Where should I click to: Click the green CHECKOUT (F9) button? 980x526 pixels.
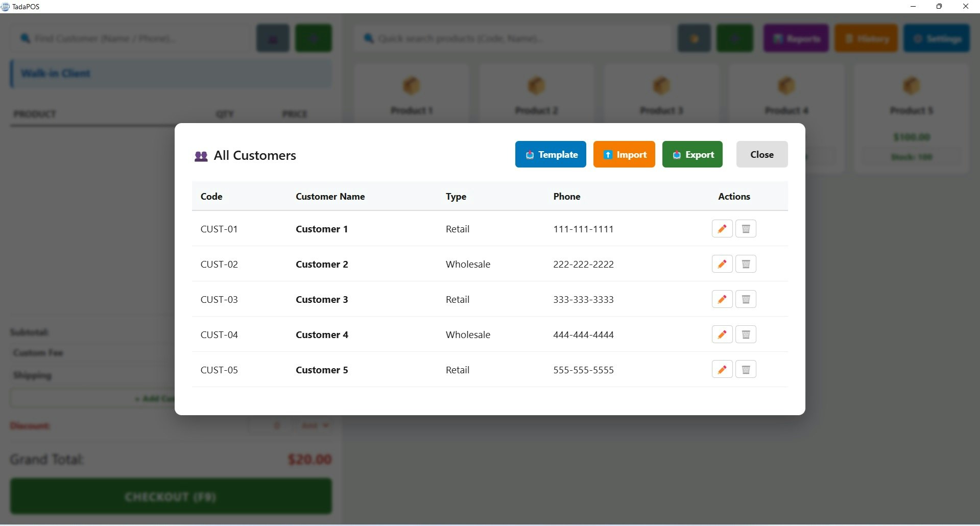click(x=171, y=496)
